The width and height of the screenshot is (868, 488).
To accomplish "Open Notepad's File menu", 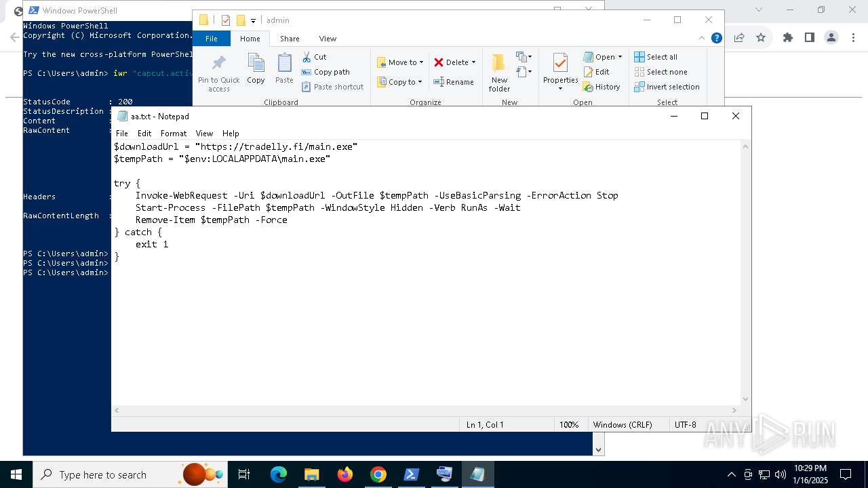I will (122, 134).
